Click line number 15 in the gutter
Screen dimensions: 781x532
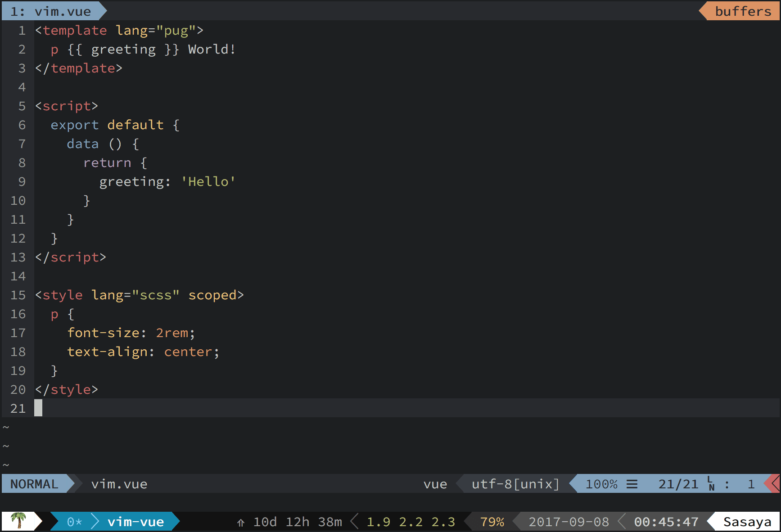pyautogui.click(x=18, y=295)
